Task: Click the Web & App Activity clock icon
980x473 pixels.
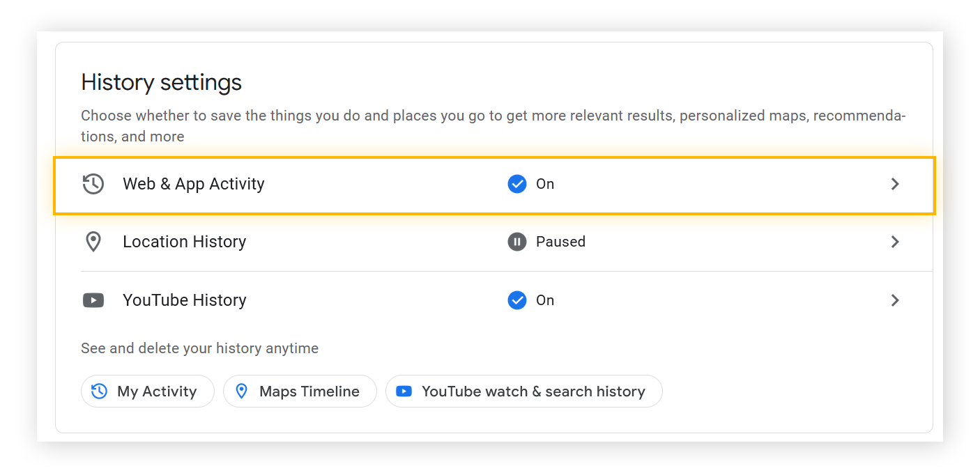Action: pyautogui.click(x=93, y=184)
